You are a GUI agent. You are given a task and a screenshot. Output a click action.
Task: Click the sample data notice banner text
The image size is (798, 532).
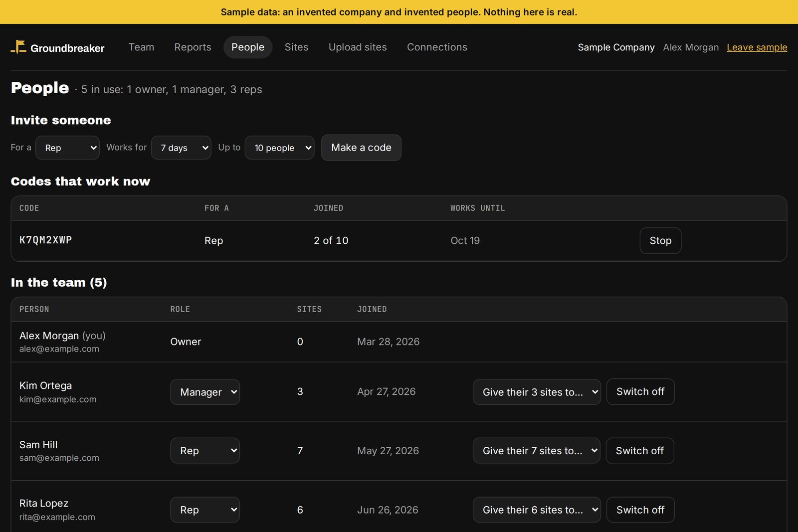399,12
